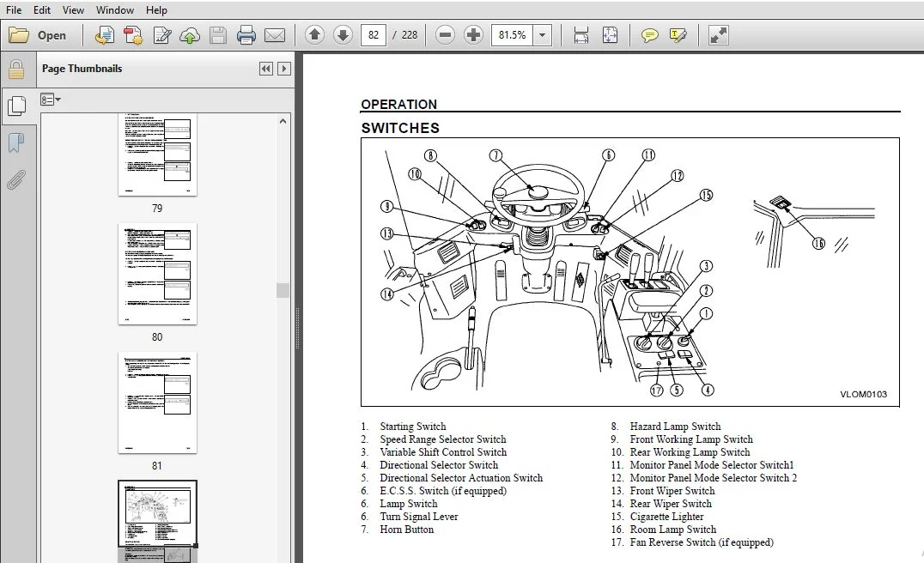Screen dimensions: 924x563
Task: Click the thumbnail panel scrollbar handle
Action: point(283,290)
